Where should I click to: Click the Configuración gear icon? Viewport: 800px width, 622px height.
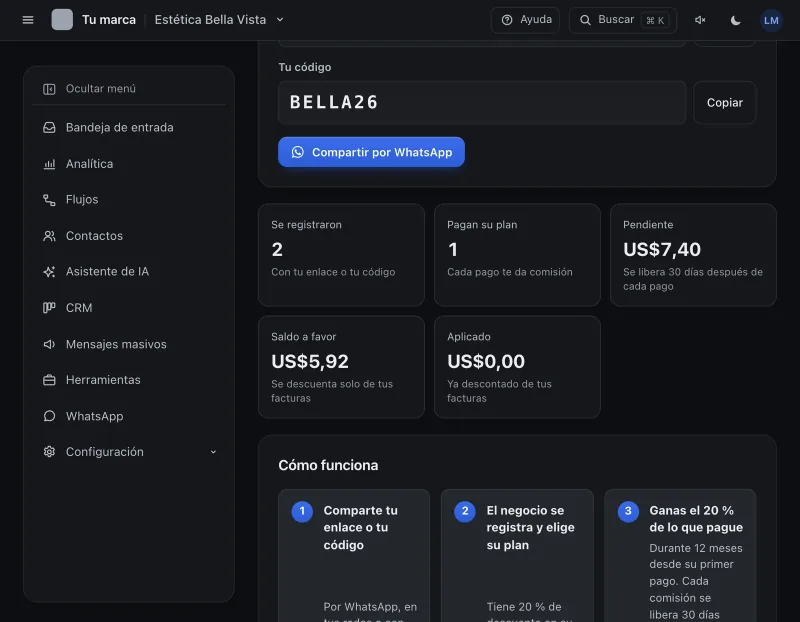pyautogui.click(x=49, y=452)
